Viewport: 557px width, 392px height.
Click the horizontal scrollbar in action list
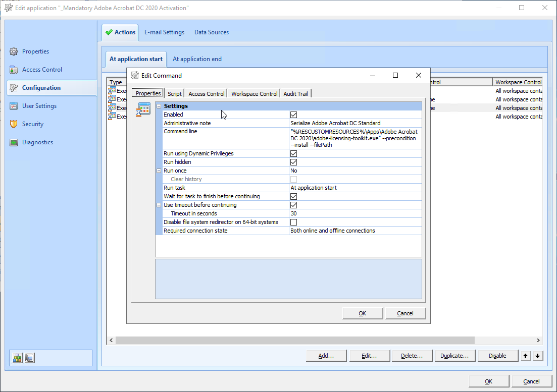click(295, 341)
